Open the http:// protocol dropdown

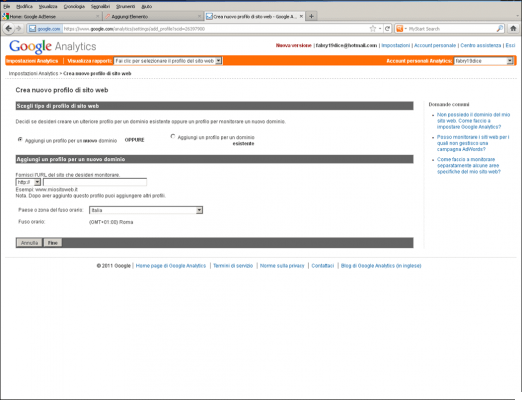click(x=28, y=182)
